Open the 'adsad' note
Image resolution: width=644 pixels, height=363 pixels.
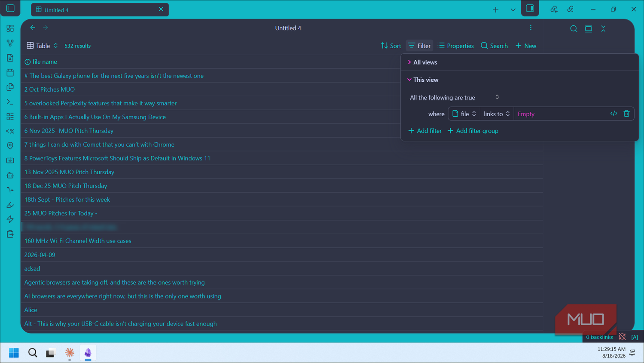(x=32, y=268)
